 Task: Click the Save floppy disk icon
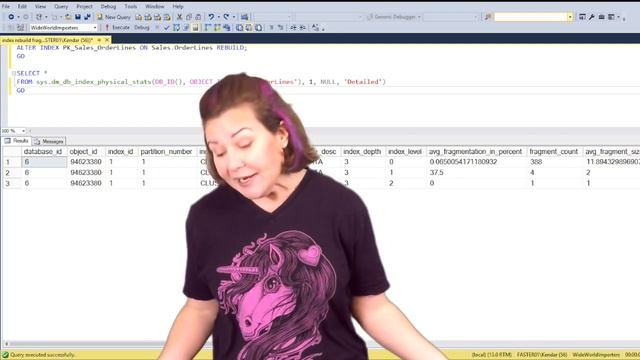pos(78,17)
